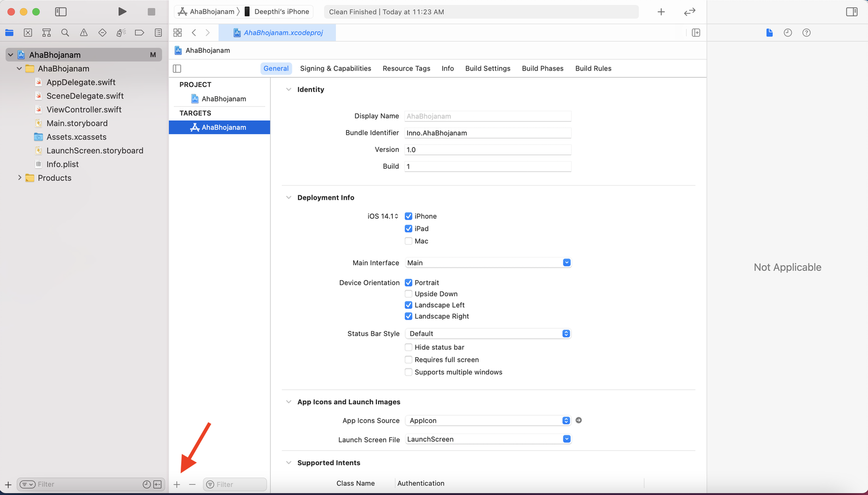This screenshot has height=495, width=868.
Task: Open the Symbol navigator
Action: tap(47, 33)
